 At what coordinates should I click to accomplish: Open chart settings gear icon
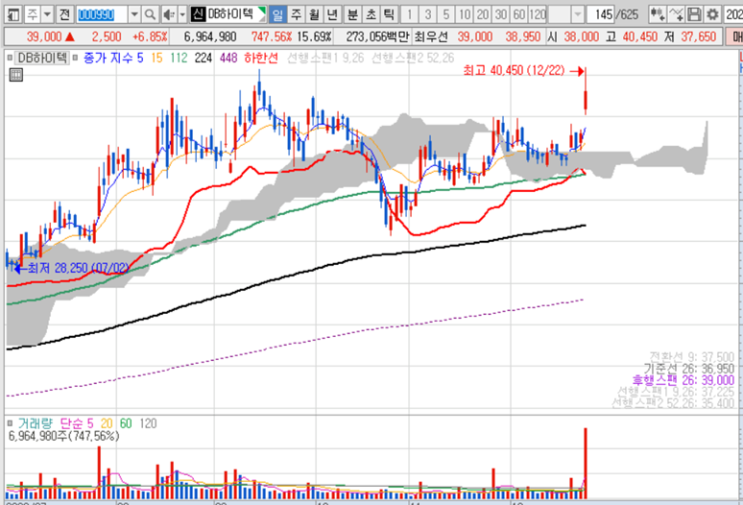click(x=712, y=15)
